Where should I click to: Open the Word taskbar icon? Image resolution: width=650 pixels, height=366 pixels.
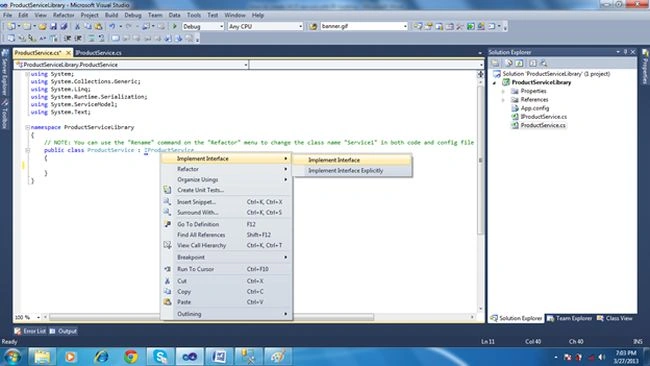coord(219,356)
